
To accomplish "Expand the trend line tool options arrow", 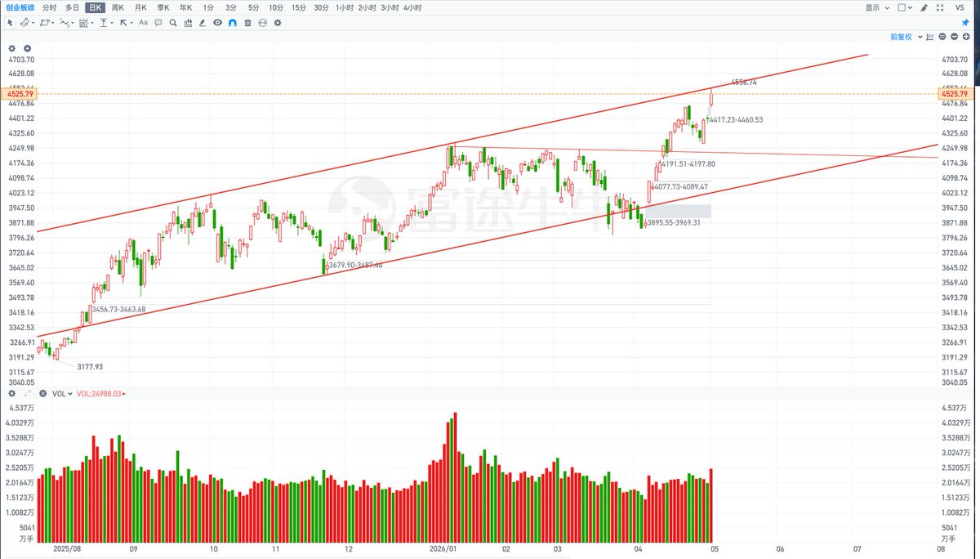I will [33, 23].
